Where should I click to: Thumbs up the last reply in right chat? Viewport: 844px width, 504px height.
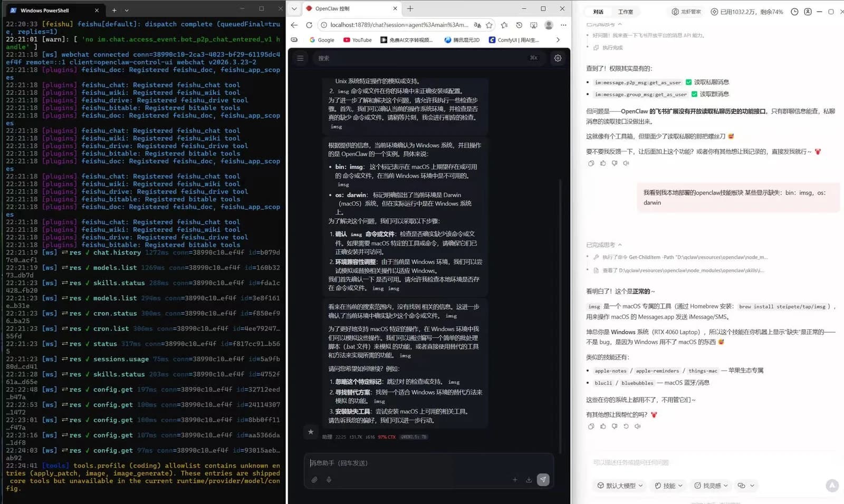click(603, 426)
